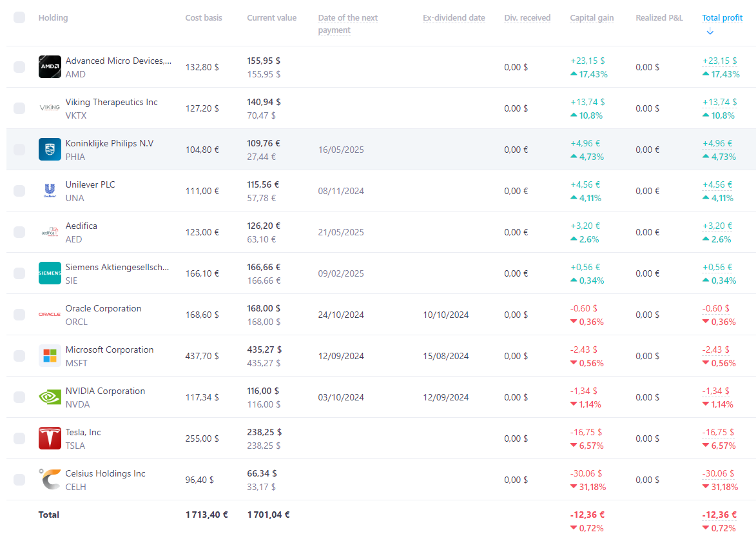Click Oracle ex-dividend date 10/10/2024

tap(445, 315)
